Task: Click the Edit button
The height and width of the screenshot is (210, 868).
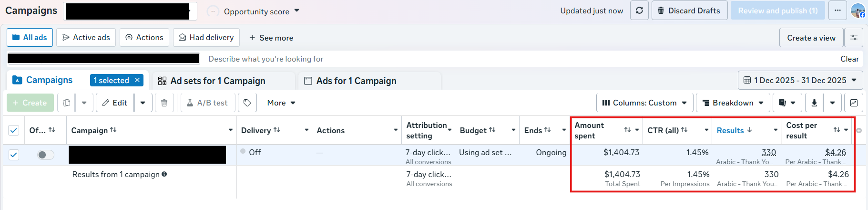Action: click(115, 103)
